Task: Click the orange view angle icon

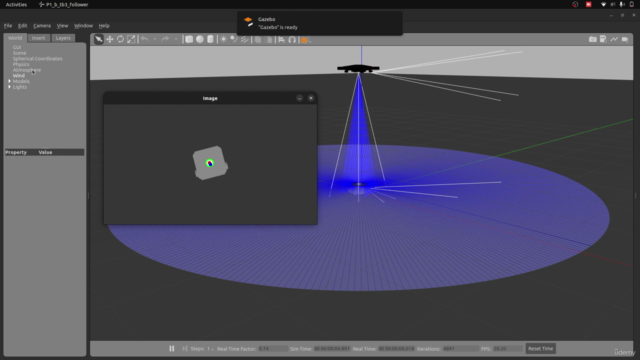Action: point(304,40)
